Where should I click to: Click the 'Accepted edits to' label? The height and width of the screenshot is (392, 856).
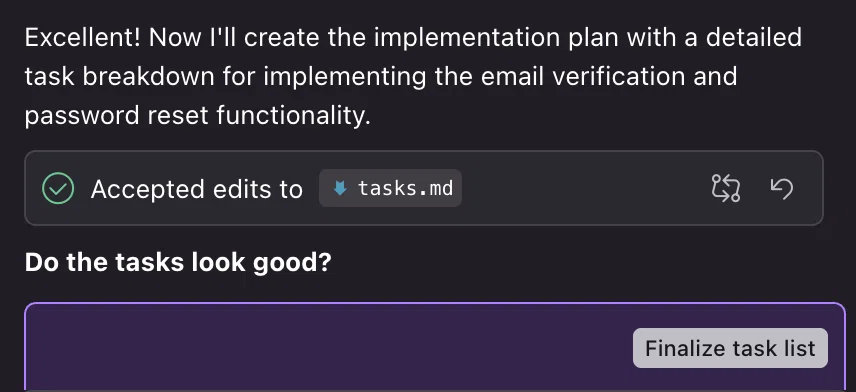[x=197, y=189]
